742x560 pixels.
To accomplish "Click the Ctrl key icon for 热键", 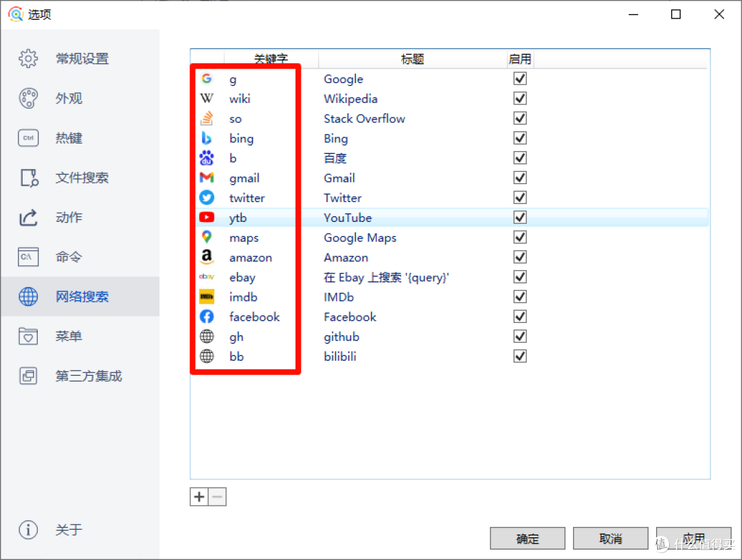I will point(28,138).
